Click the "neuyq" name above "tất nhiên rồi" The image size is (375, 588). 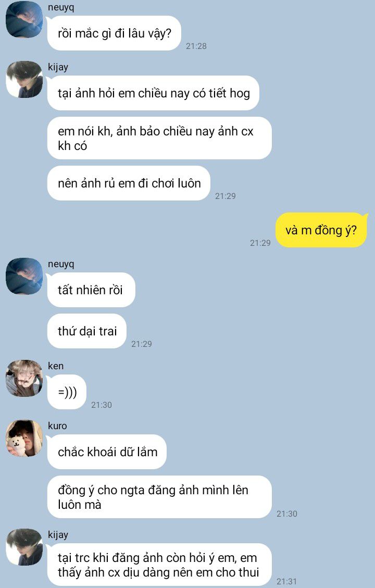[61, 265]
